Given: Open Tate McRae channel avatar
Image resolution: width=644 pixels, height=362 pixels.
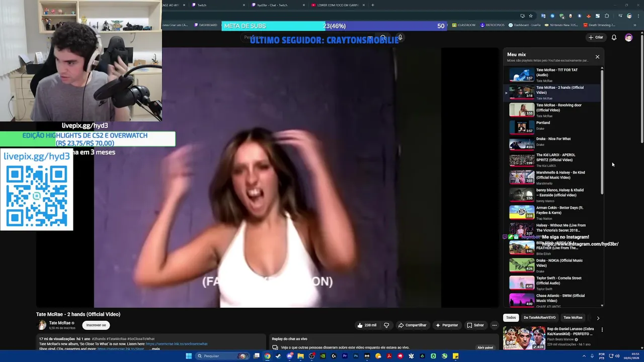Looking at the screenshot, I should (42, 325).
